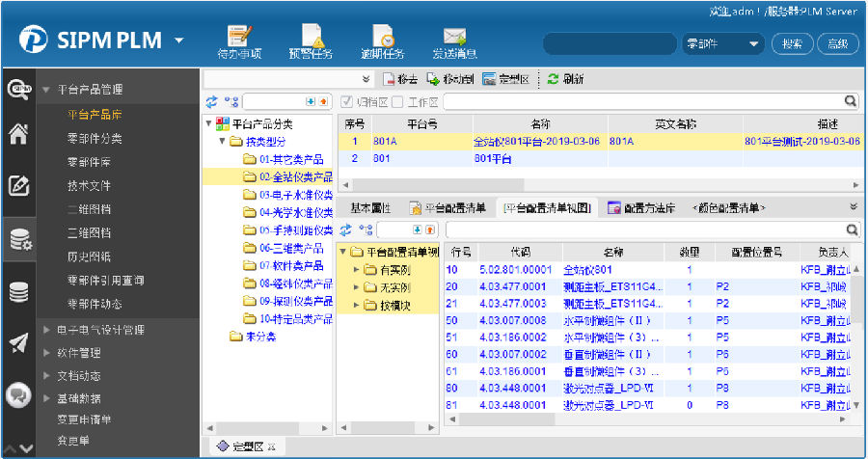The height and width of the screenshot is (459, 868).
Task: Open the 零部件 search type dropdown
Action: coord(722,43)
